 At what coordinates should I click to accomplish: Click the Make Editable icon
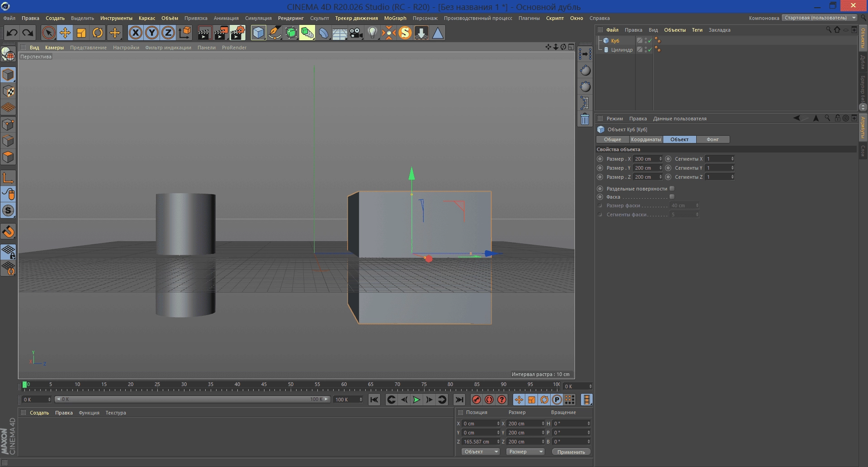click(8, 54)
